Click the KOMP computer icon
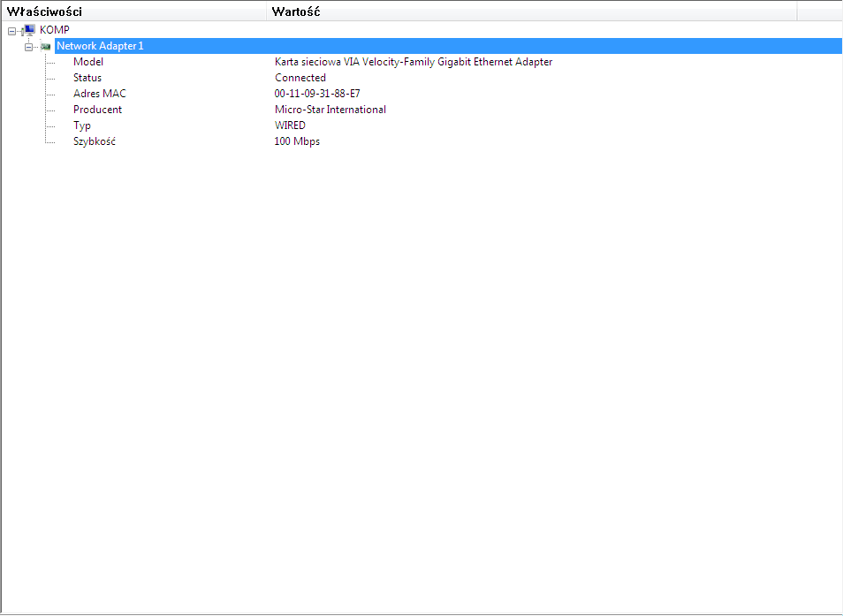This screenshot has width=843, height=616. 29,30
